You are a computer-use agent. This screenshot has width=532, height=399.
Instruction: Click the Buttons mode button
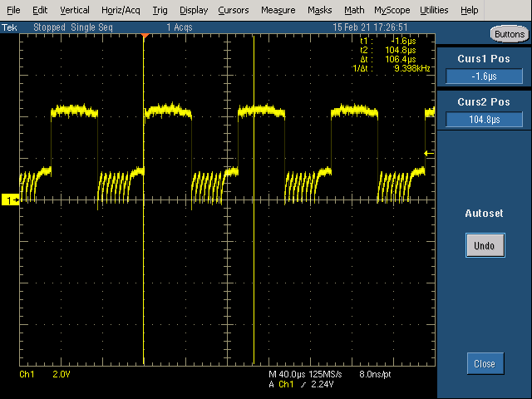pos(508,34)
